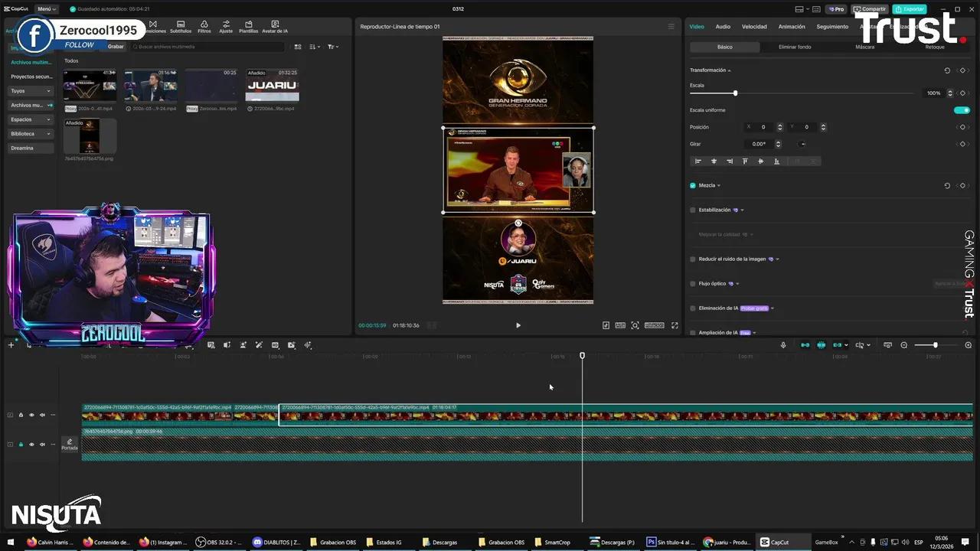This screenshot has height=551, width=980.
Task: Open the Subtítulos panel
Action: click(181, 27)
